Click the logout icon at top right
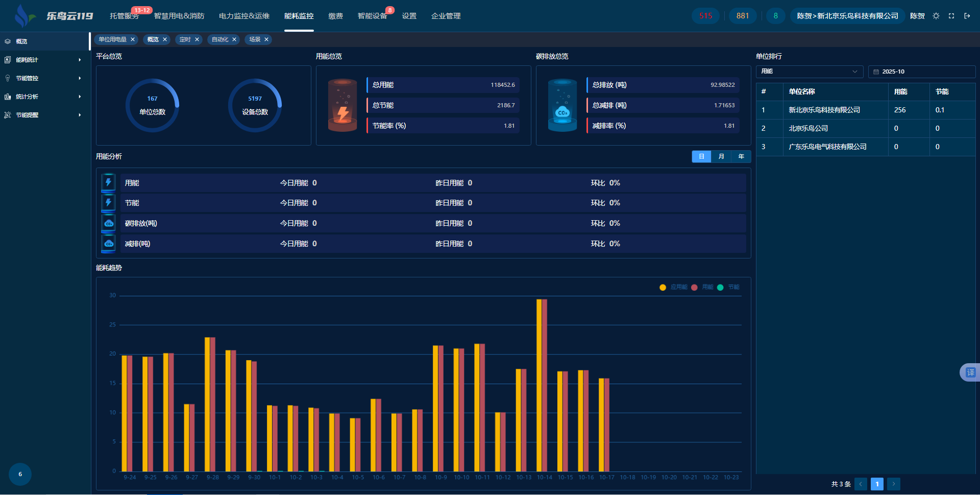 967,16
